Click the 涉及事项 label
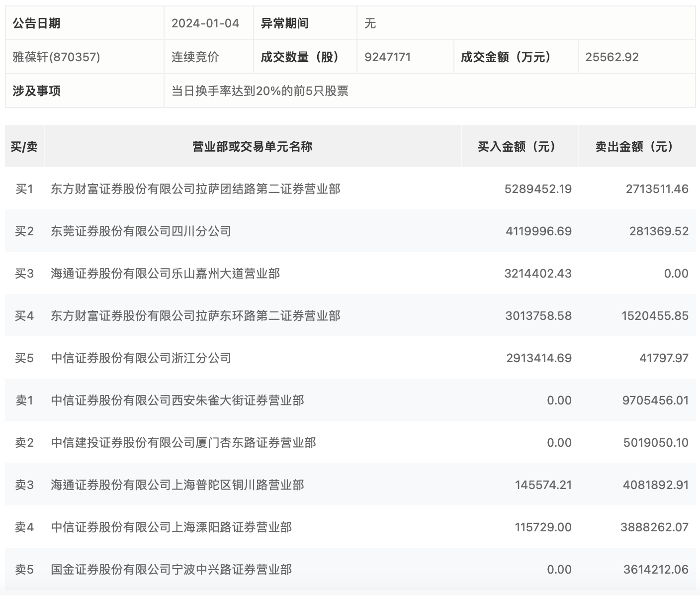The height and width of the screenshot is (595, 700). [x=36, y=91]
